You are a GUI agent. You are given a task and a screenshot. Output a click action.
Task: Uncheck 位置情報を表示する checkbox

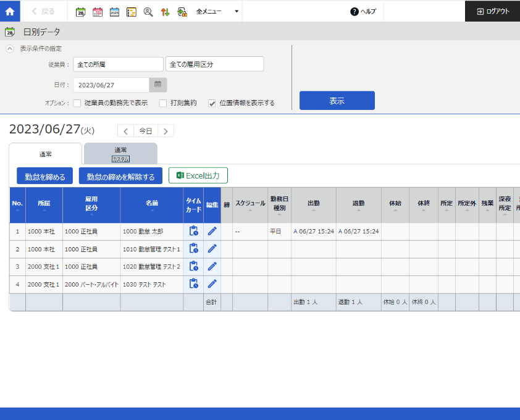click(212, 103)
